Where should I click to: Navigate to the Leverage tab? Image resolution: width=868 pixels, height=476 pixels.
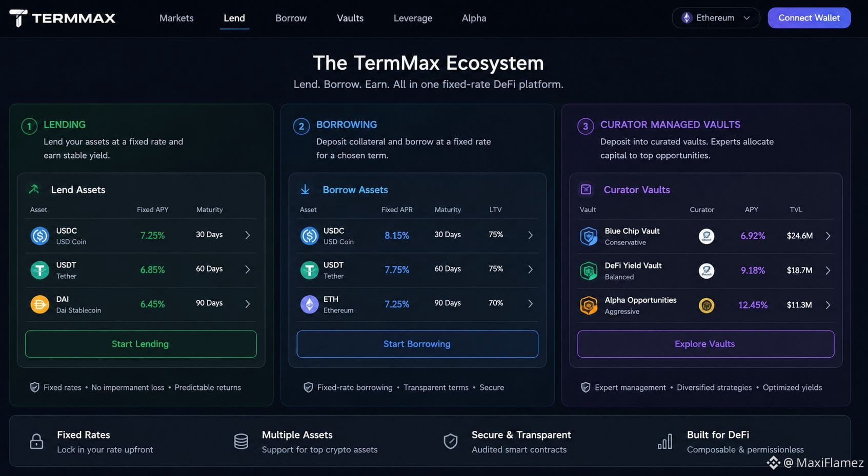413,18
